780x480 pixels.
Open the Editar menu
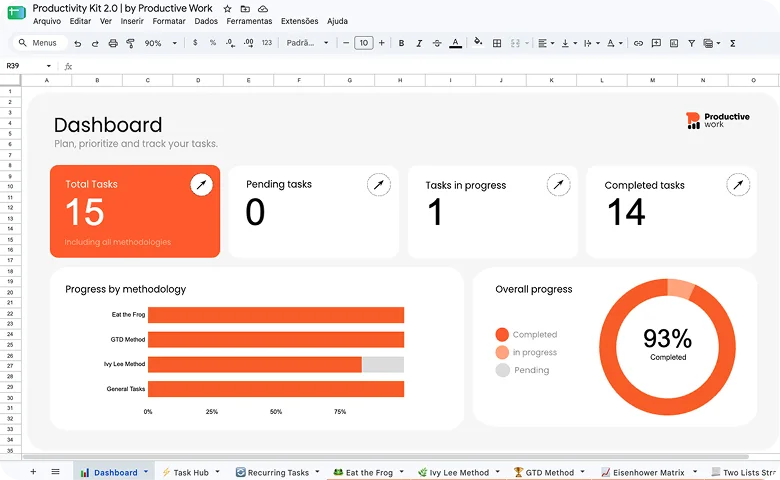tap(80, 21)
